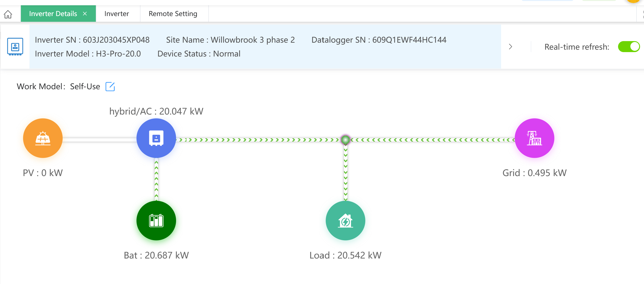Click the blue hybrid inverter icon
Screen dimensions: 644x284
[x=156, y=138]
